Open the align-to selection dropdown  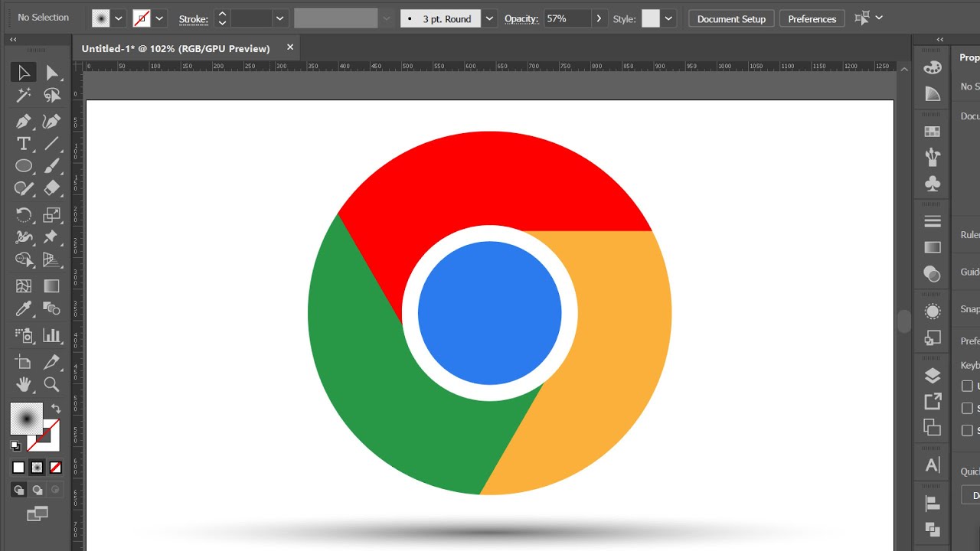pos(879,18)
